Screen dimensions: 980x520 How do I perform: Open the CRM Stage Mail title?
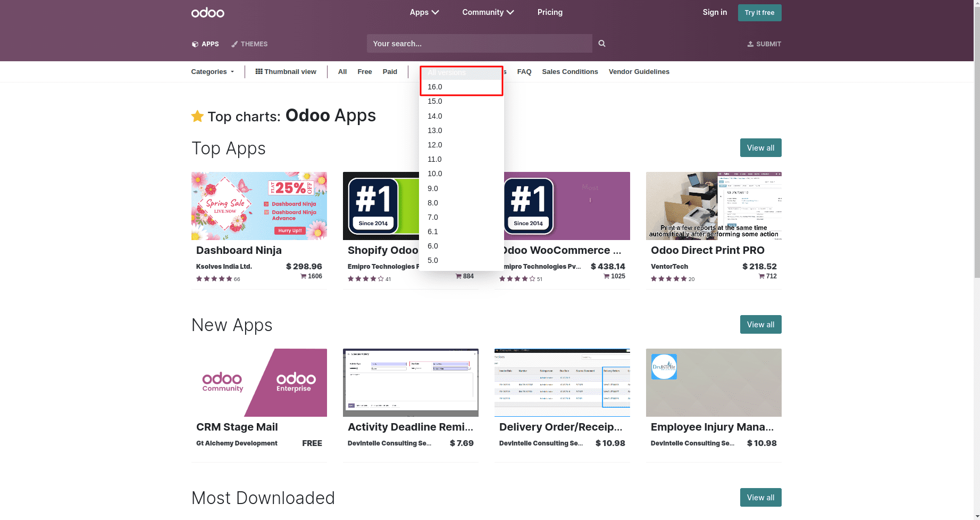pos(237,427)
